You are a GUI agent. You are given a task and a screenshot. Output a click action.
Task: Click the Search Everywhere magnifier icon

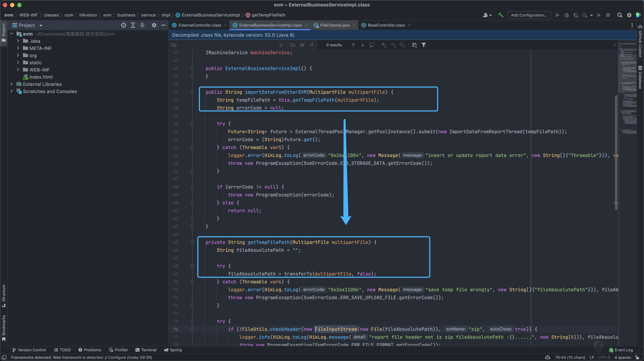pyautogui.click(x=620, y=15)
